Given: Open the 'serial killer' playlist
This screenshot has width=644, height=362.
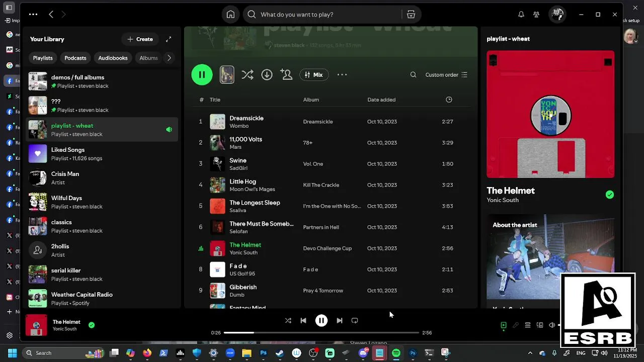Looking at the screenshot, I should 102,275.
